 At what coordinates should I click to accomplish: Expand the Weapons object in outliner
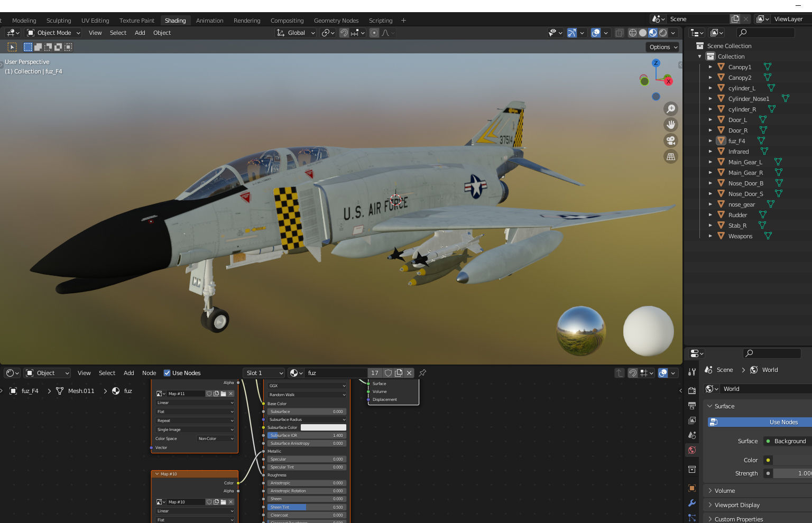click(x=710, y=236)
